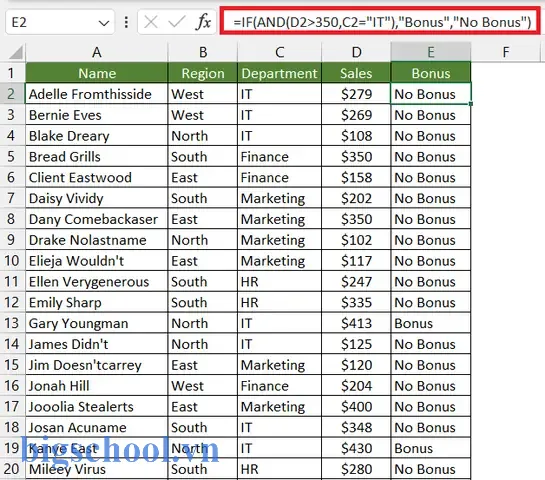Click inside the formula bar text
545x480 pixels.
coord(381,22)
